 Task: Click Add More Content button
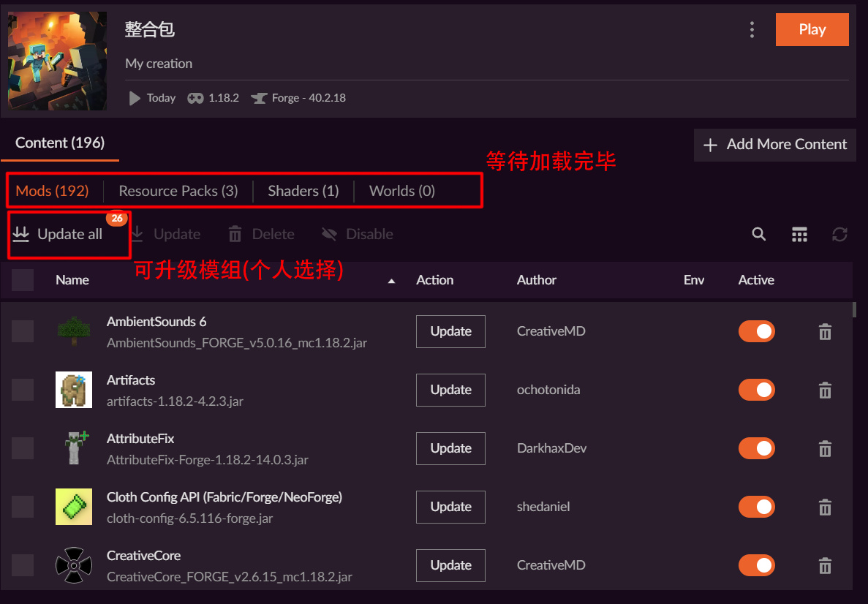pos(775,145)
